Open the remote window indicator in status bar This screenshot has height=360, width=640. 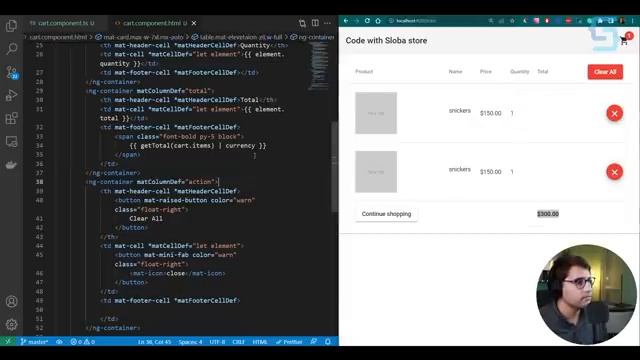click(8, 342)
